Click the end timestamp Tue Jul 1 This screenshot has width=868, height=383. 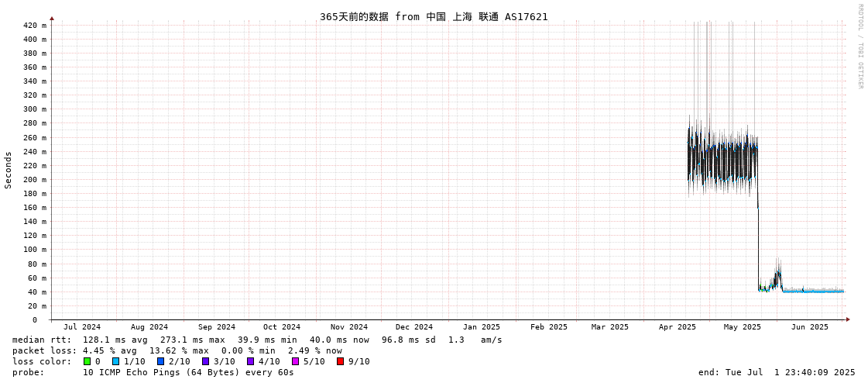tap(777, 372)
